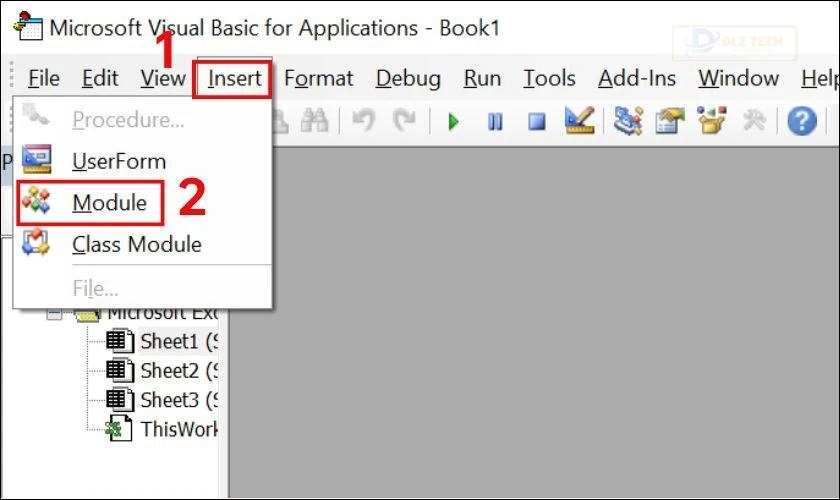Open the Project Explorer icon
This screenshot has width=840, height=500.
click(628, 121)
